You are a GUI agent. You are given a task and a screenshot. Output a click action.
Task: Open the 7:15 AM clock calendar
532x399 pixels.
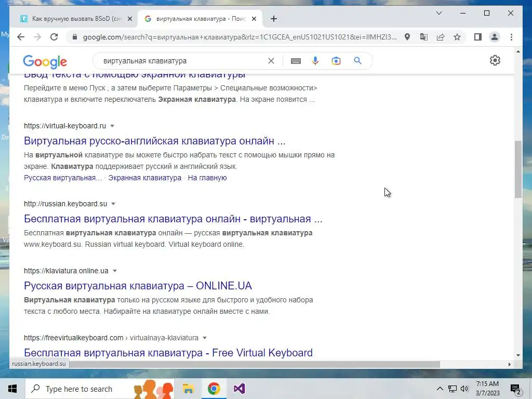pyautogui.click(x=487, y=389)
